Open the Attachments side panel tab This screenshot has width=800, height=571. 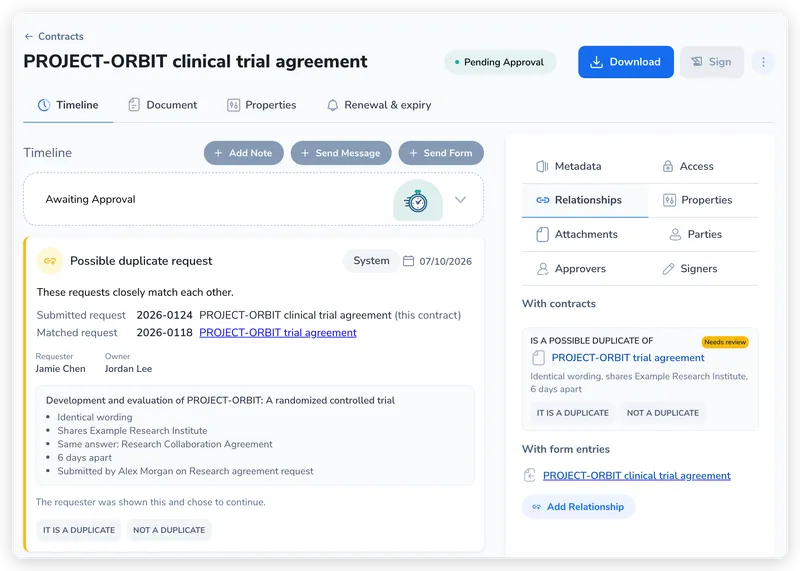tap(577, 234)
